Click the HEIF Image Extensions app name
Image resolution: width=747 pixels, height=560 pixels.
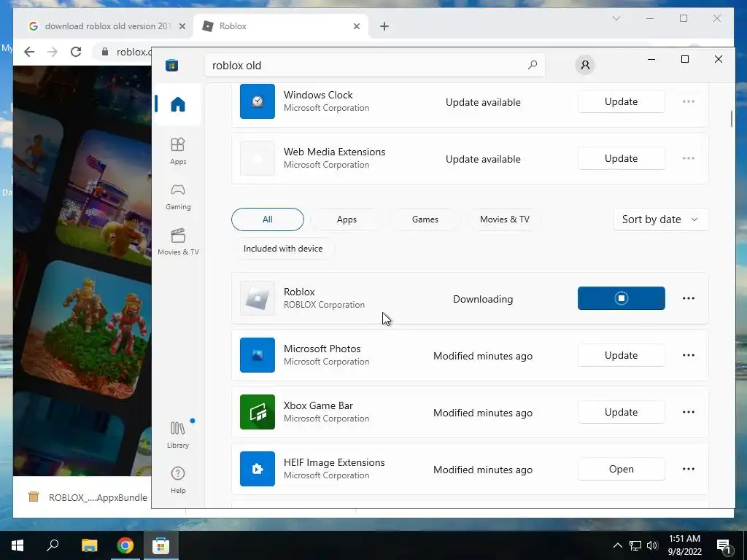(x=334, y=462)
